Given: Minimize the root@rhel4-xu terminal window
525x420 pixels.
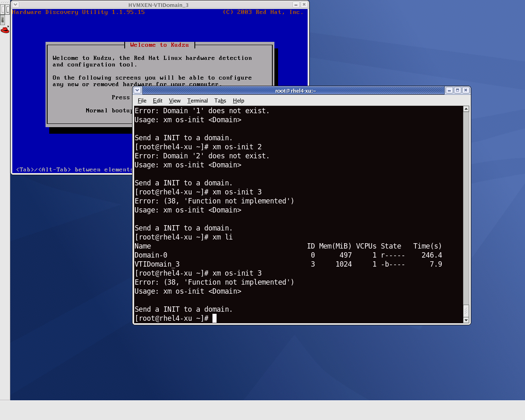Looking at the screenshot, I should coord(449,90).
